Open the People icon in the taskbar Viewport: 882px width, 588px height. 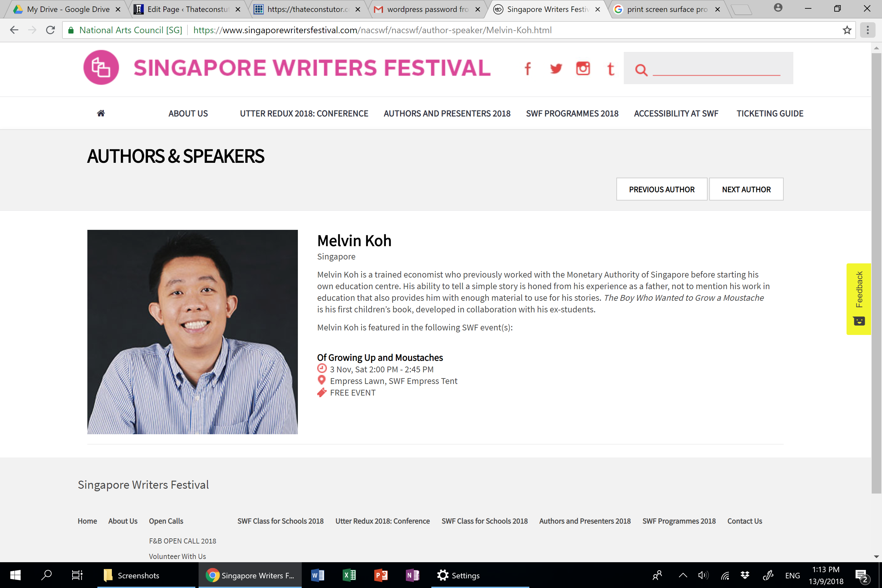point(657,575)
